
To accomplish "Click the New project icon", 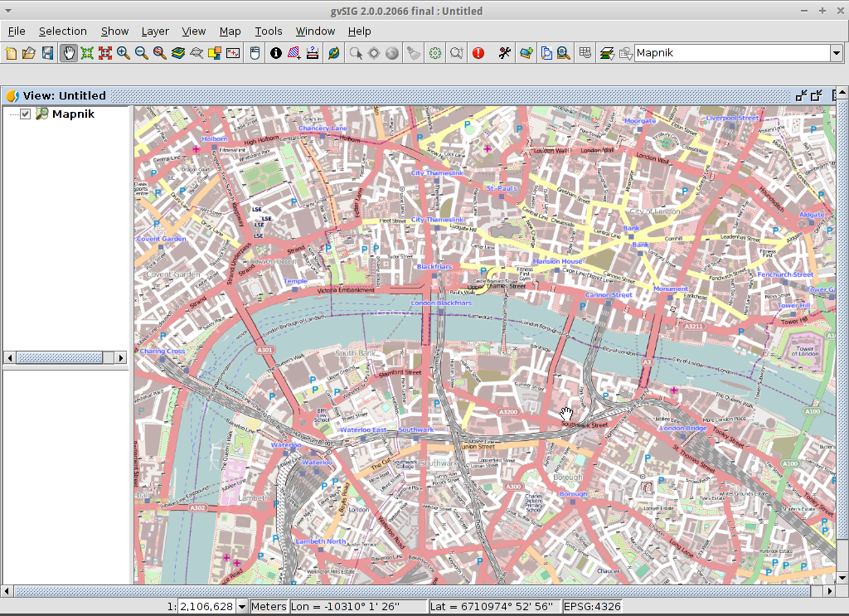I will coord(11,53).
